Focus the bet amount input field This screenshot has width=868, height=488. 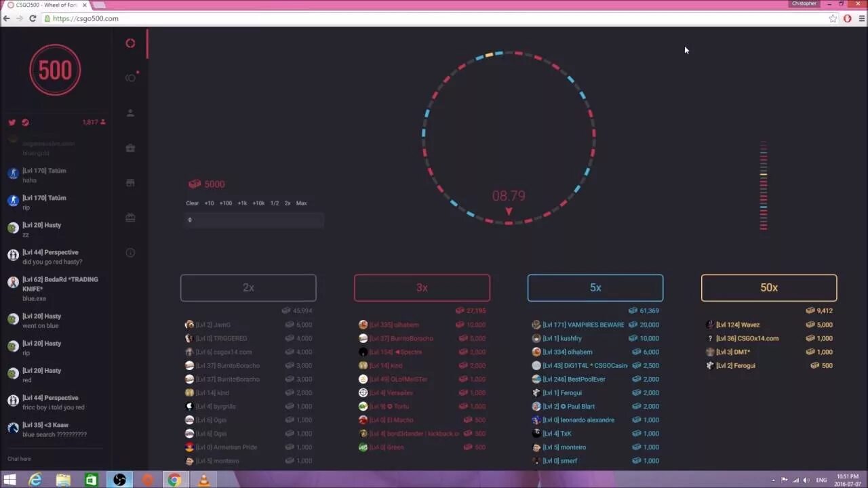click(x=254, y=220)
